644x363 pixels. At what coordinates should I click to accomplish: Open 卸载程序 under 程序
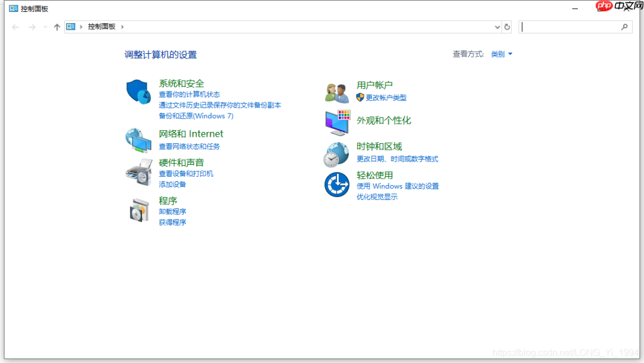(x=172, y=211)
